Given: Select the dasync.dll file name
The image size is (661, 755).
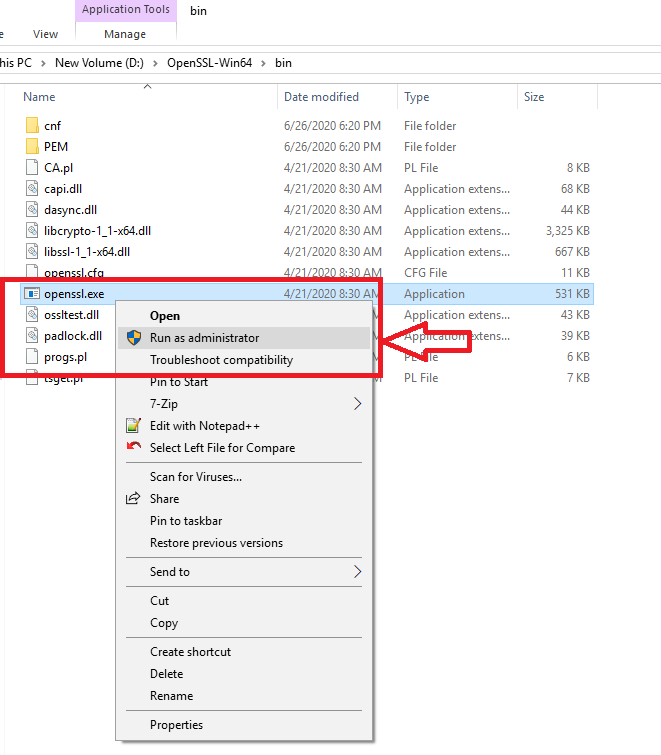Looking at the screenshot, I should [70, 210].
